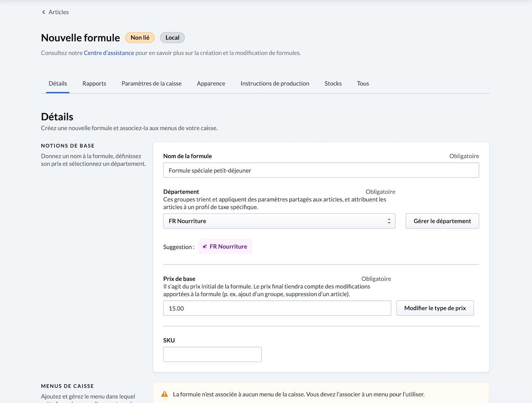
Task: Click the Gérer le département button
Action: click(442, 221)
